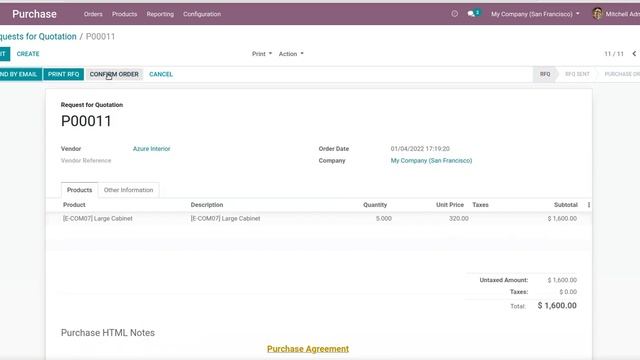Click the Purchase Agreement link
Screen dimensions: 640x360
coord(308,349)
